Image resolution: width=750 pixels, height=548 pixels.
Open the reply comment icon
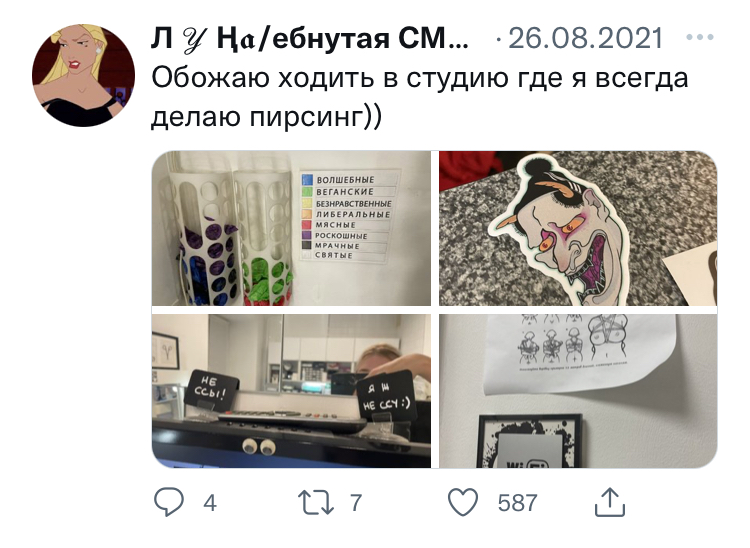(x=168, y=502)
